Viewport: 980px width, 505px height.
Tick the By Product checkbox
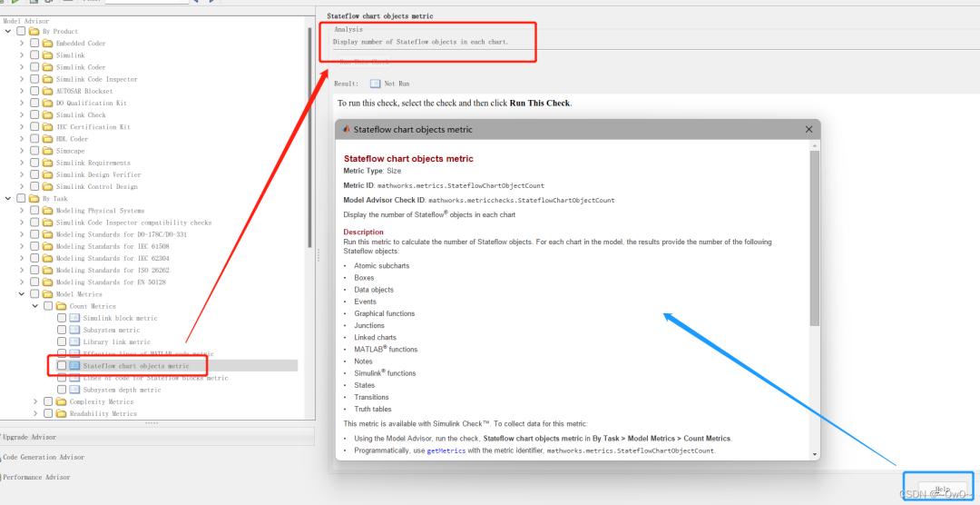coord(21,31)
